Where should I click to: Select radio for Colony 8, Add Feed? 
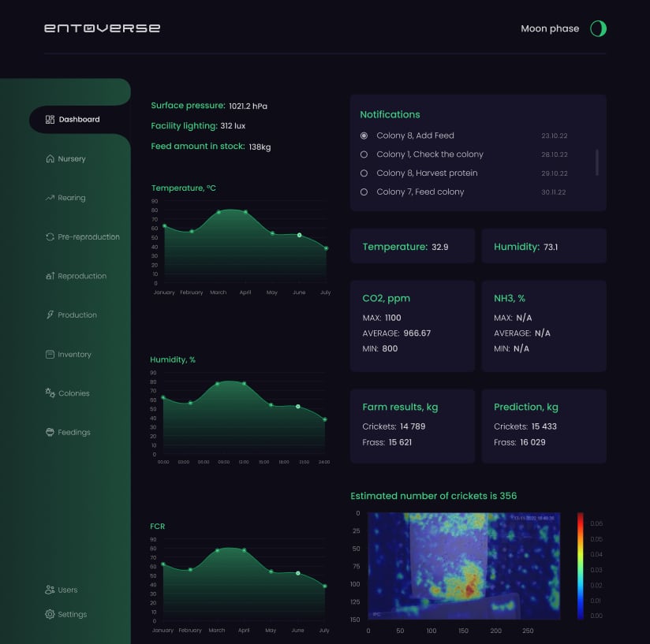tap(364, 136)
